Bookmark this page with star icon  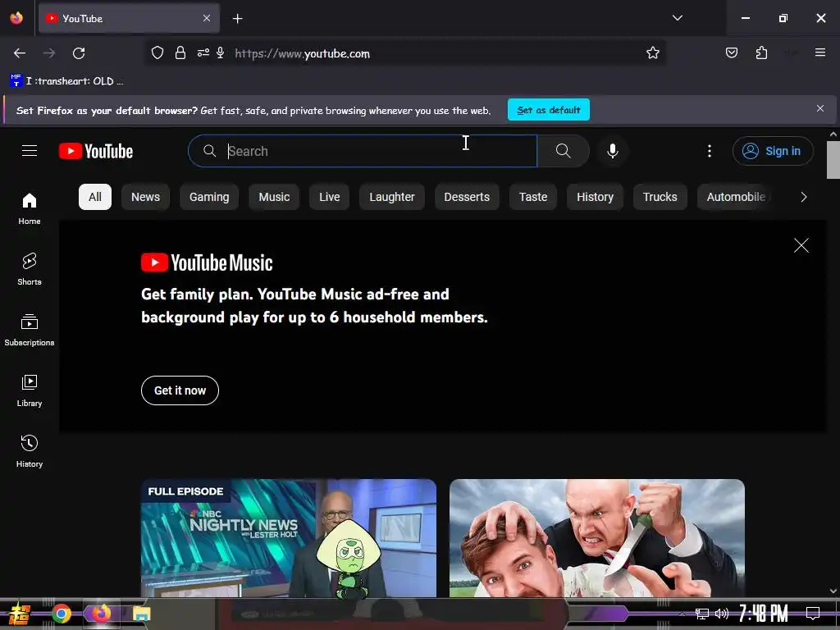pyautogui.click(x=652, y=53)
